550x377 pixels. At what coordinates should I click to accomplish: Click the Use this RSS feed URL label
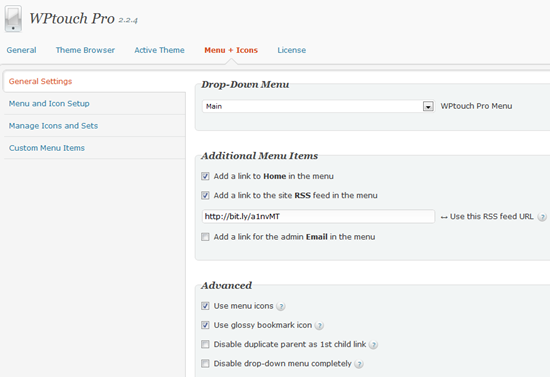491,217
